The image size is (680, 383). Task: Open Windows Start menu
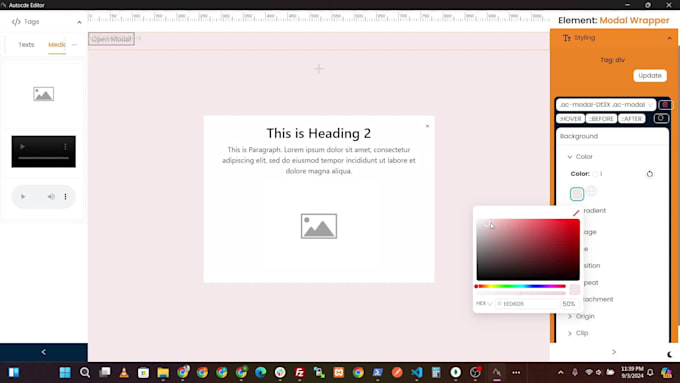click(65, 372)
